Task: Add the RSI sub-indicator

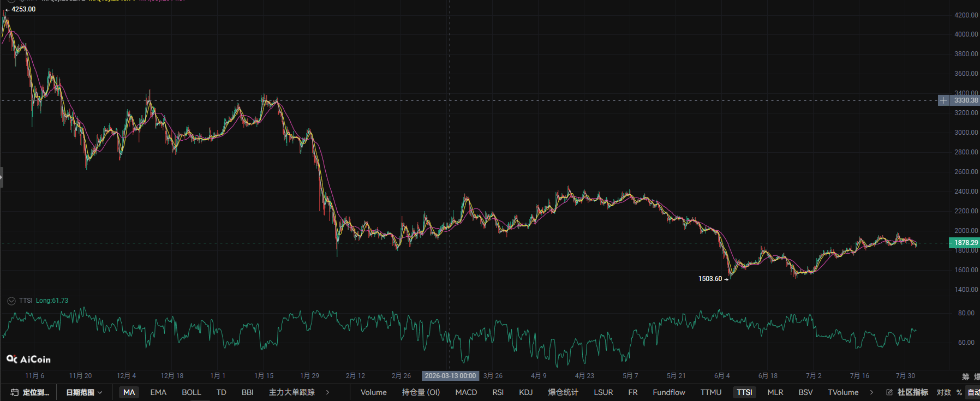Action: coord(498,392)
